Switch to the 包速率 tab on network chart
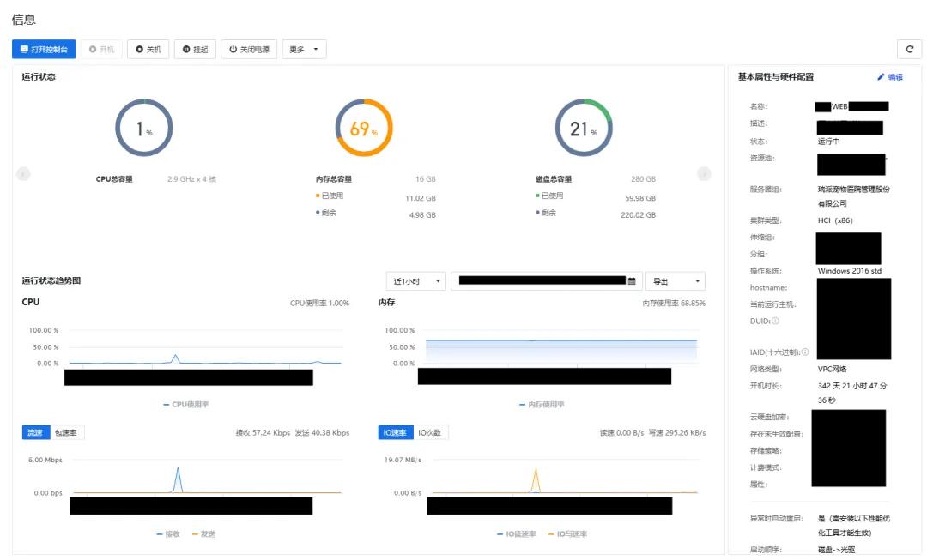The height and width of the screenshot is (560, 927). coord(66,432)
